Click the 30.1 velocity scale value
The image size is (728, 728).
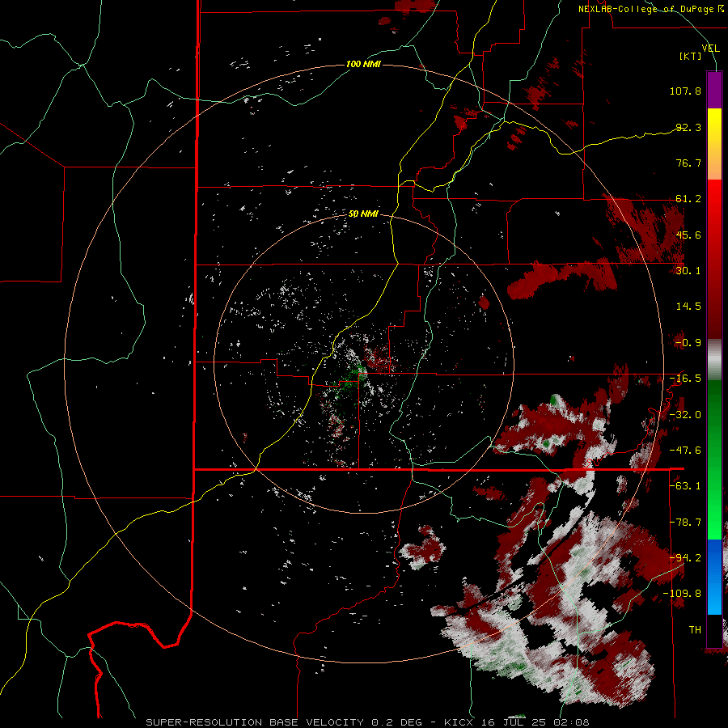pyautogui.click(x=688, y=271)
